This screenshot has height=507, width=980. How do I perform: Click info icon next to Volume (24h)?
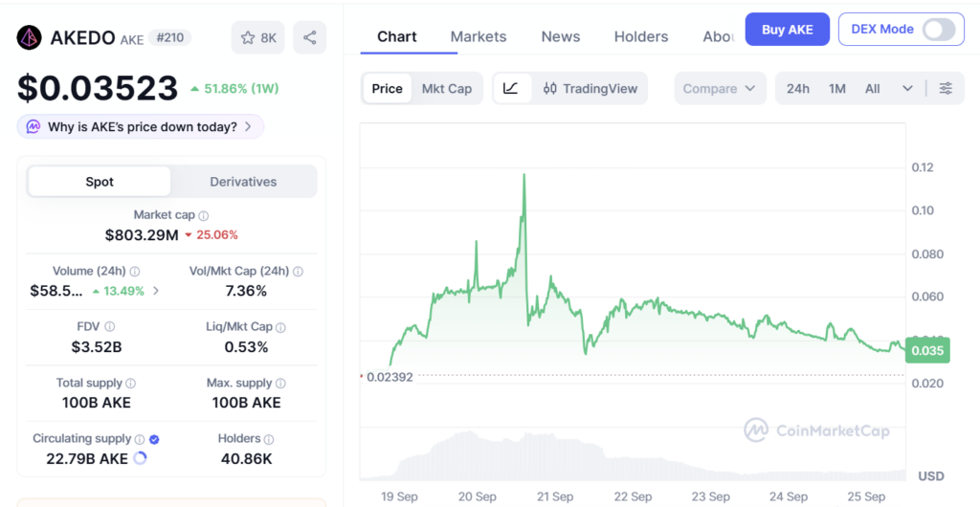pyautogui.click(x=134, y=272)
